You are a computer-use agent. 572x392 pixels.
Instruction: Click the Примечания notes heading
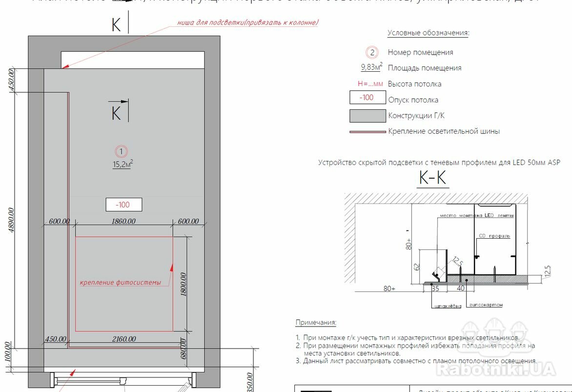point(316,323)
